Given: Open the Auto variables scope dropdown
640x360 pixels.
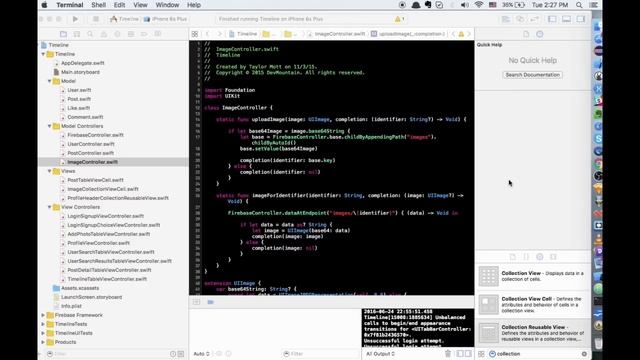Looking at the screenshot, I should coord(201,354).
